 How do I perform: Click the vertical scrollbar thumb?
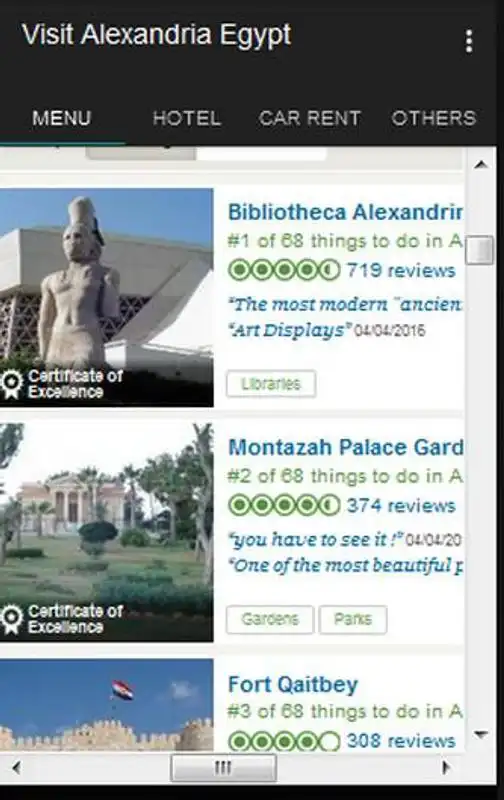point(480,250)
